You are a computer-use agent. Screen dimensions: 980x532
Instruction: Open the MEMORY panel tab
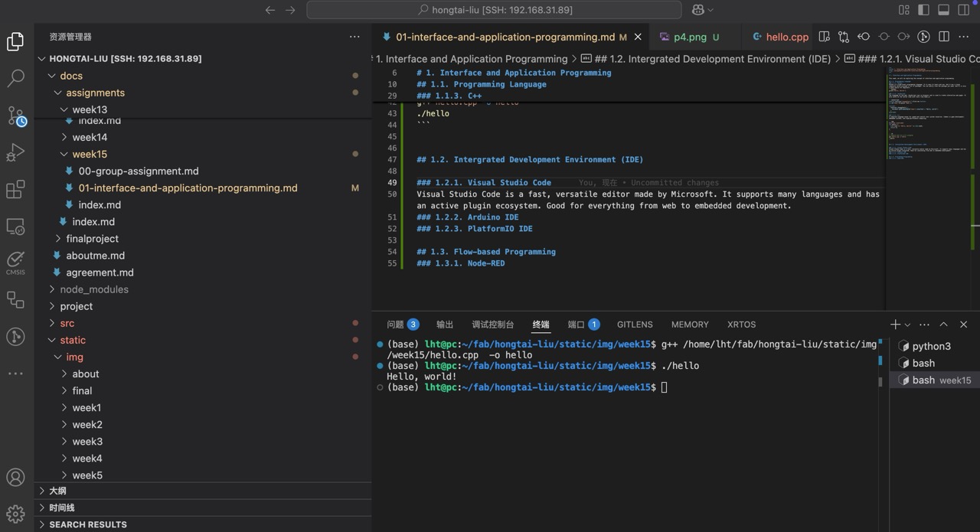point(690,325)
